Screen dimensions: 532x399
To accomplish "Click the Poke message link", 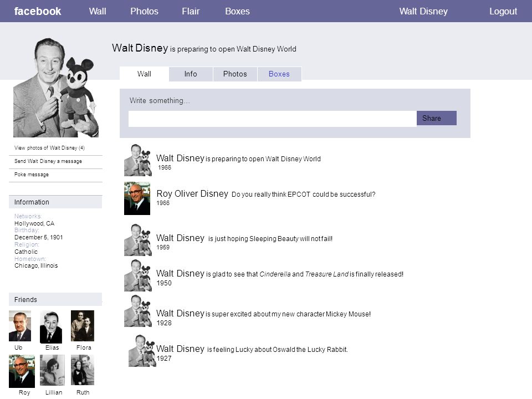I will click(32, 175).
